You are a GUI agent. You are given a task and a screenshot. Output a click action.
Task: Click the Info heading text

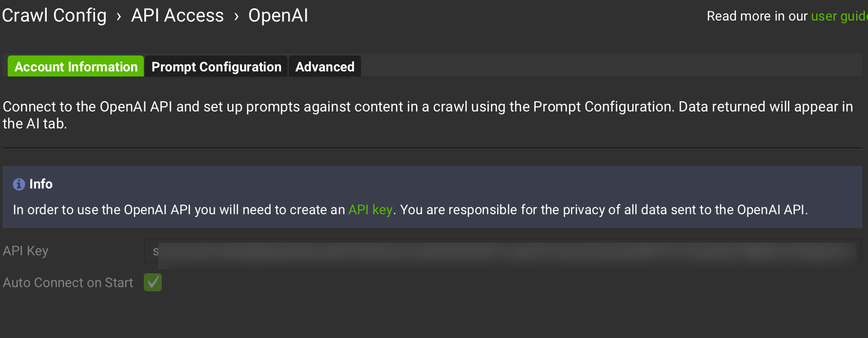(41, 184)
